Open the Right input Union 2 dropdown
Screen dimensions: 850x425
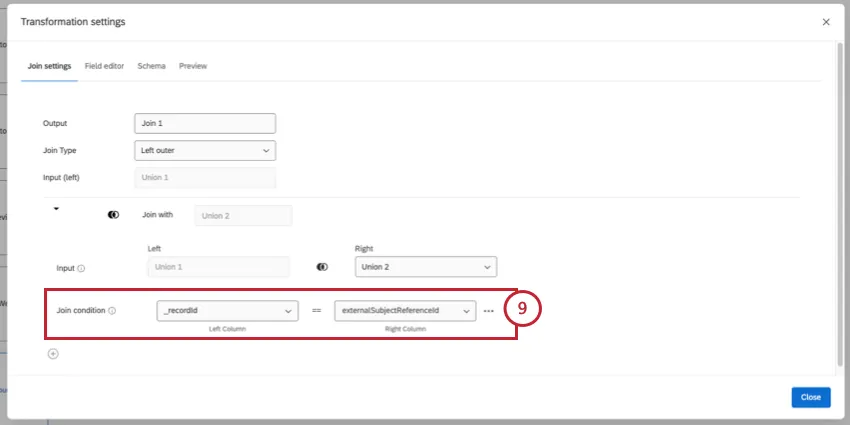[426, 267]
